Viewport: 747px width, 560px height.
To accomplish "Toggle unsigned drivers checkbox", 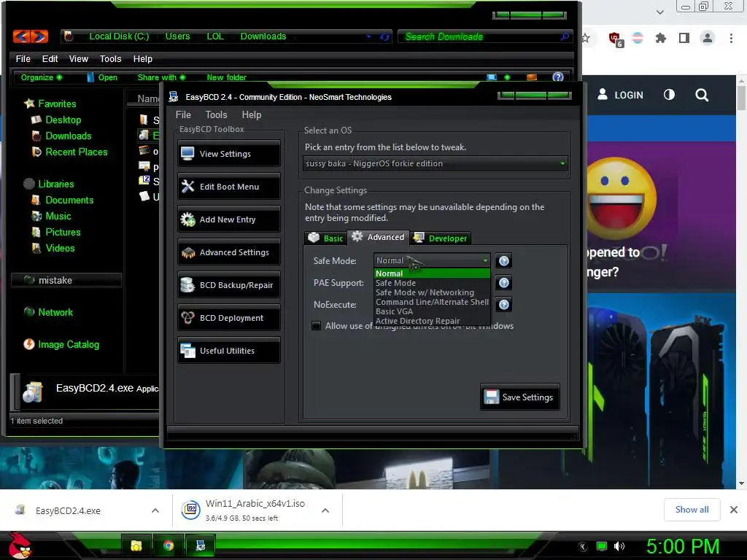I will point(316,326).
